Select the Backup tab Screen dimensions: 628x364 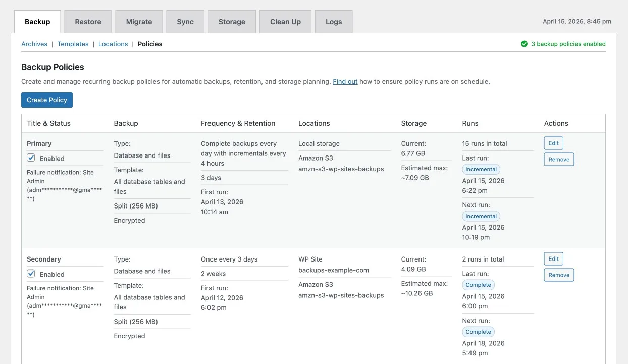(37, 22)
